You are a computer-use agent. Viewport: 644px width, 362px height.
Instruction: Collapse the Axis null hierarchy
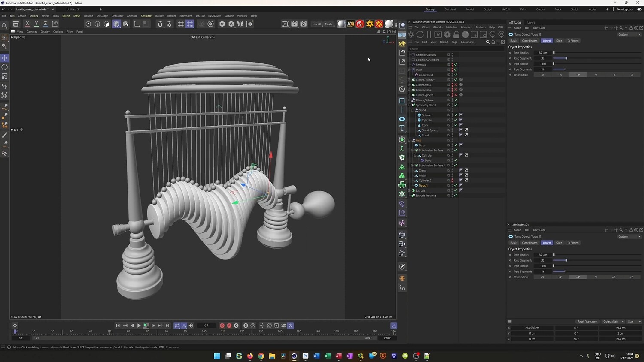(410, 140)
